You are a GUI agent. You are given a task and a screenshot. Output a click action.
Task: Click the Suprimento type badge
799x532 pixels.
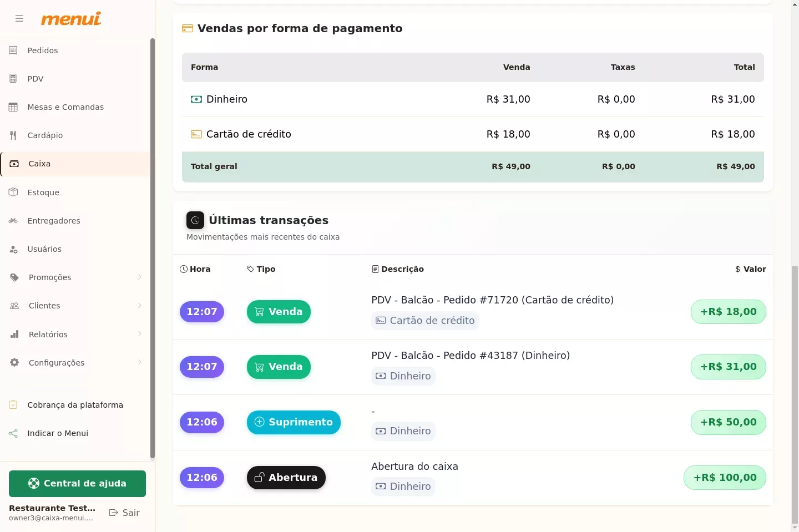point(294,422)
